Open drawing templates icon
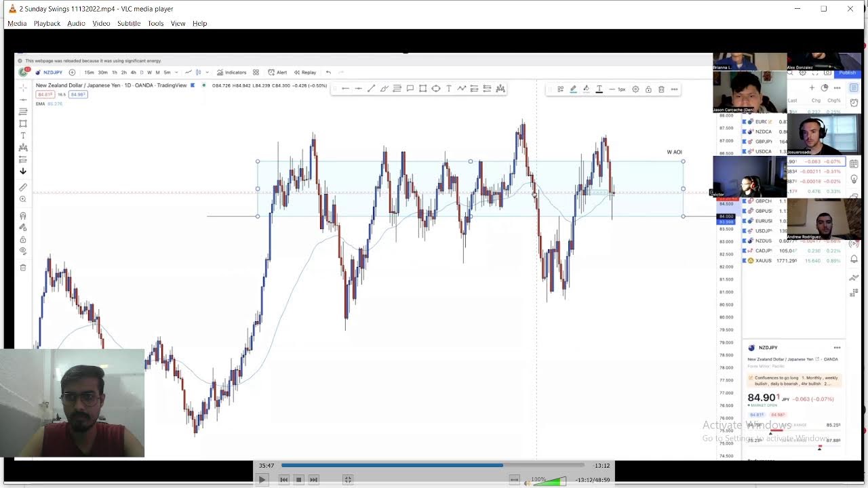 point(560,89)
